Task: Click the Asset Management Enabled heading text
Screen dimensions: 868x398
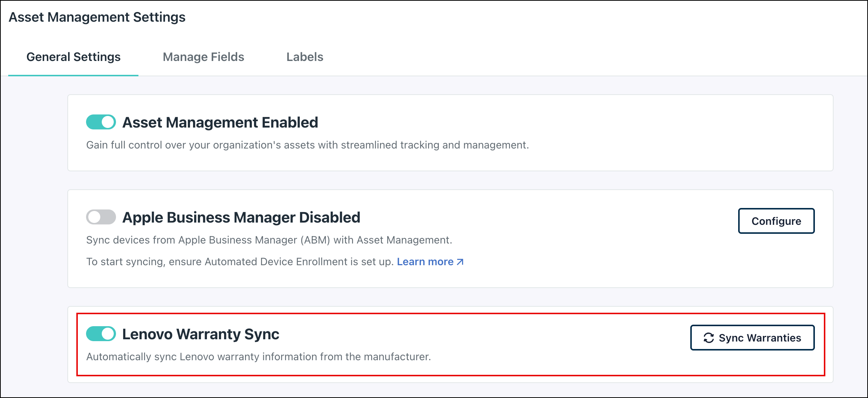Action: point(220,122)
